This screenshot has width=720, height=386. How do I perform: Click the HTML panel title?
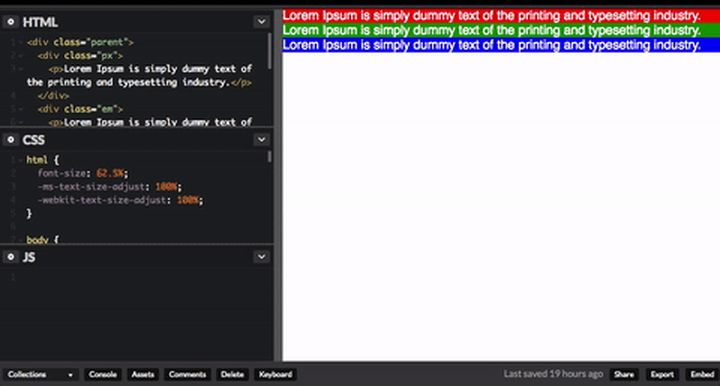click(40, 22)
